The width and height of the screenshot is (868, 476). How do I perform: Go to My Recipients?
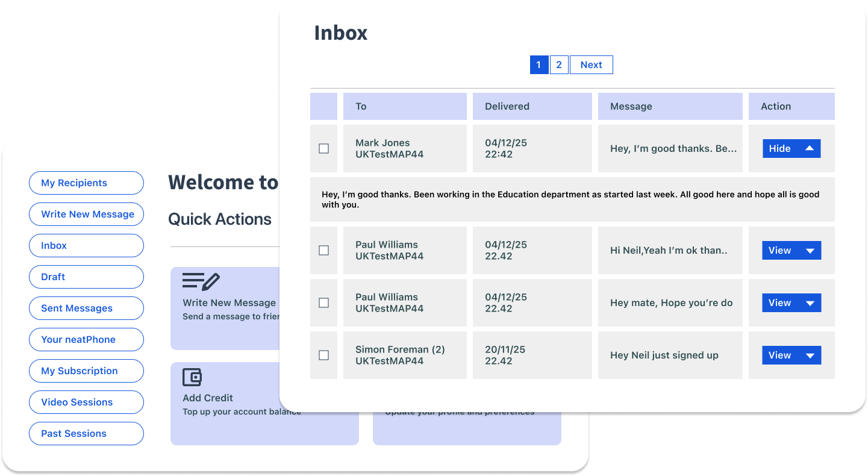pos(86,183)
